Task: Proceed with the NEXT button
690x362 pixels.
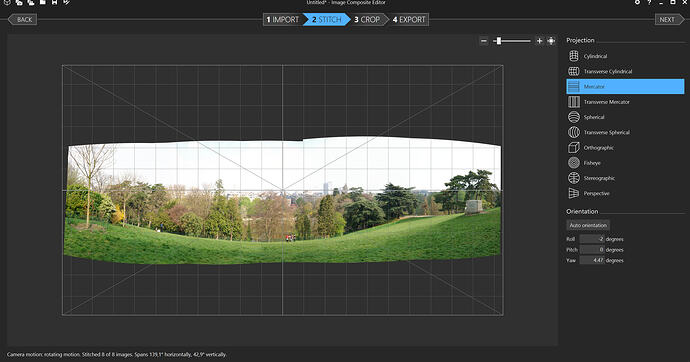Action: (x=669, y=19)
